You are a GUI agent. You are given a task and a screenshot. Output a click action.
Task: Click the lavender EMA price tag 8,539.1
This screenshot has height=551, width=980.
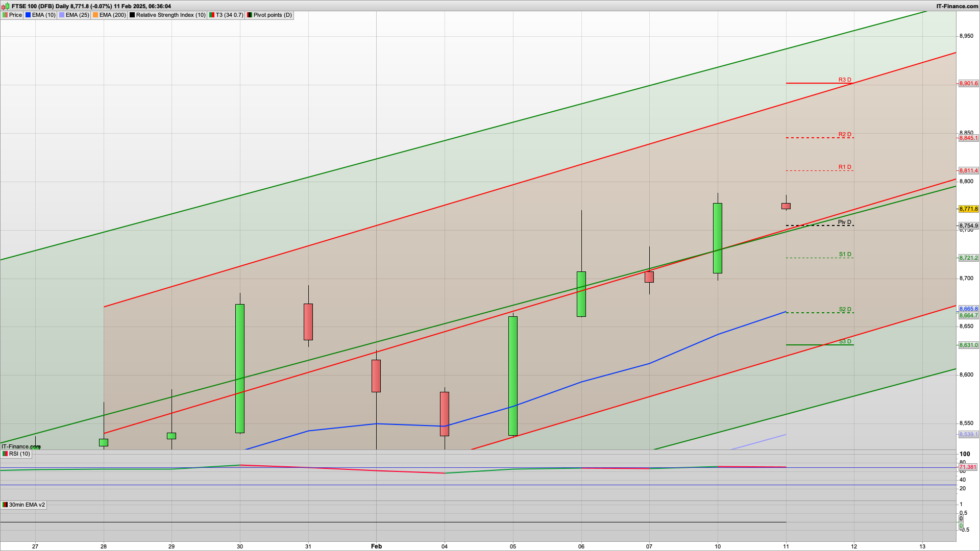pyautogui.click(x=968, y=434)
